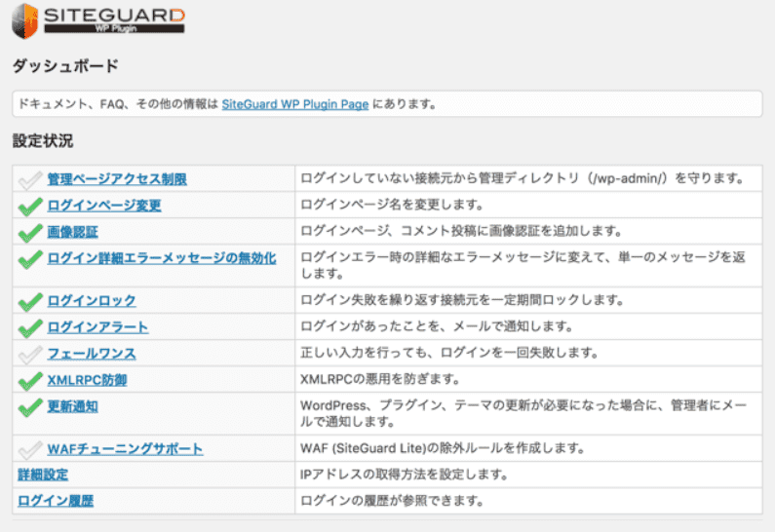Viewport: 775px width, 532px height.
Task: Click green checkmark beside ログインページ変更
Action: click(x=30, y=206)
